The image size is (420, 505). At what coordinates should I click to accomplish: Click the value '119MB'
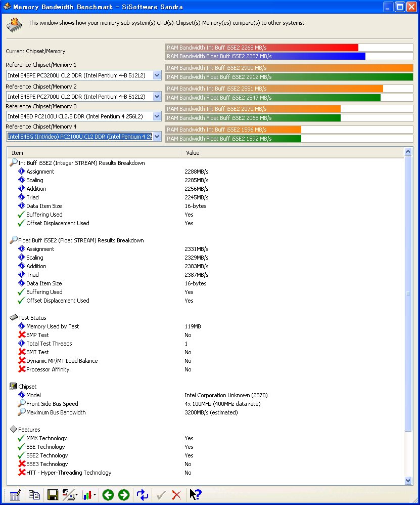(x=193, y=326)
